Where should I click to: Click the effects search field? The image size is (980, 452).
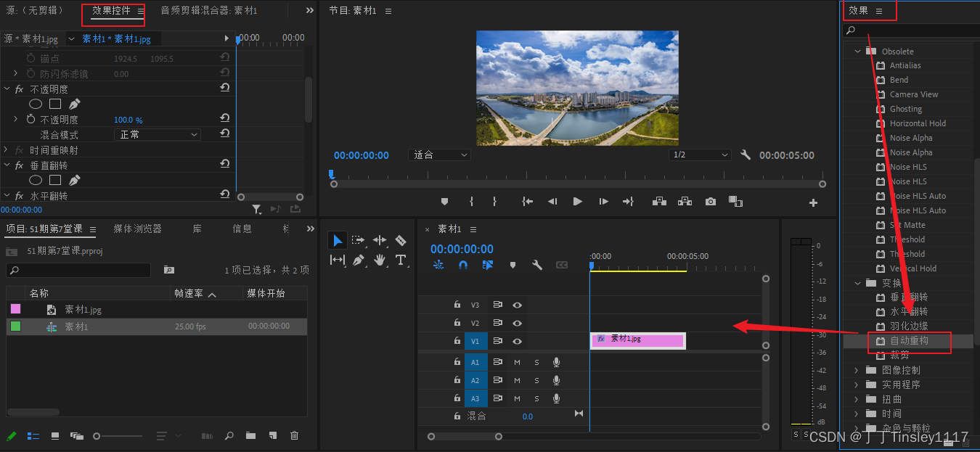point(911,30)
